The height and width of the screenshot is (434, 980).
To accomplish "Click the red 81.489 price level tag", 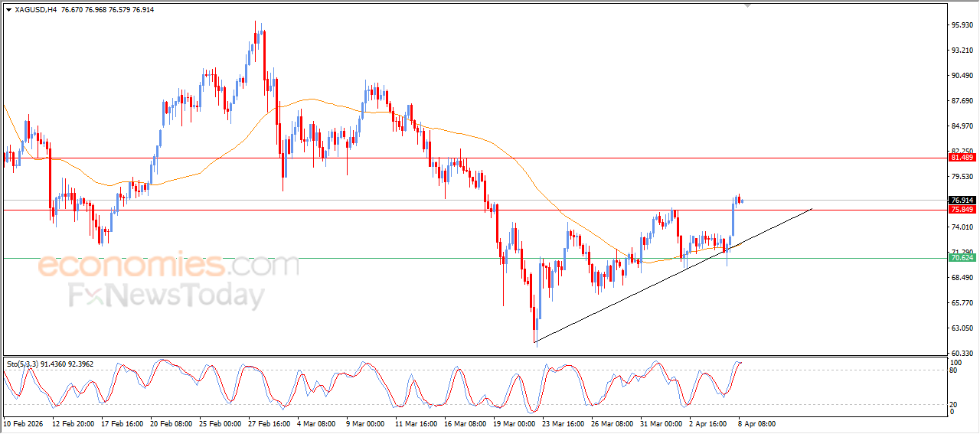I will [962, 158].
